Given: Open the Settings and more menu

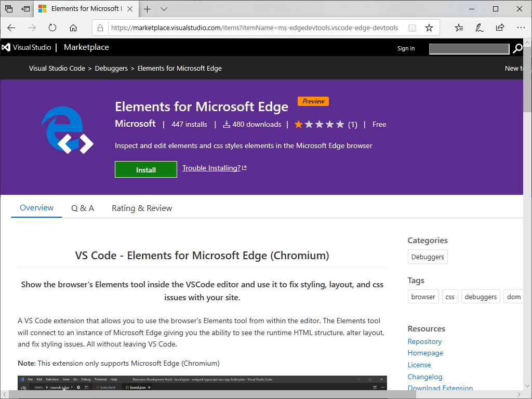Looking at the screenshot, I should point(521,28).
